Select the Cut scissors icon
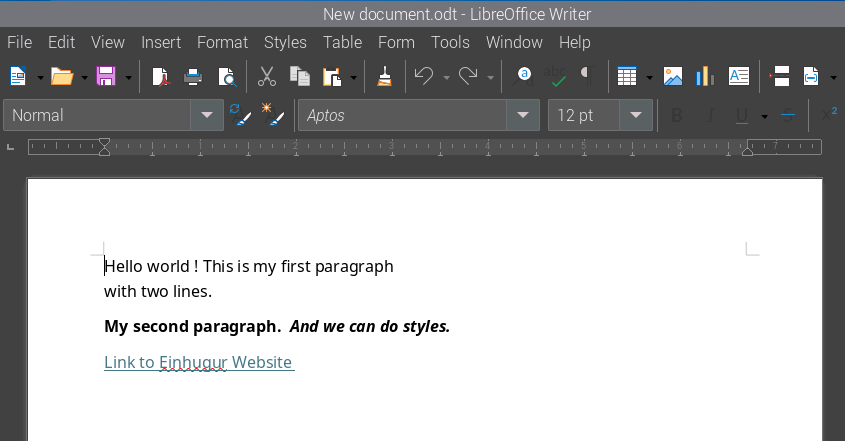The width and height of the screenshot is (845, 441). point(267,76)
